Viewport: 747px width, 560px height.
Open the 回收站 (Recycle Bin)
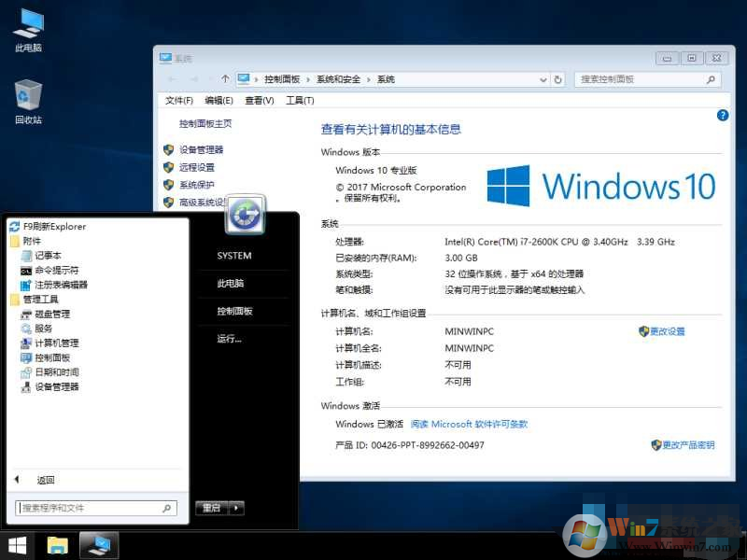[x=28, y=96]
